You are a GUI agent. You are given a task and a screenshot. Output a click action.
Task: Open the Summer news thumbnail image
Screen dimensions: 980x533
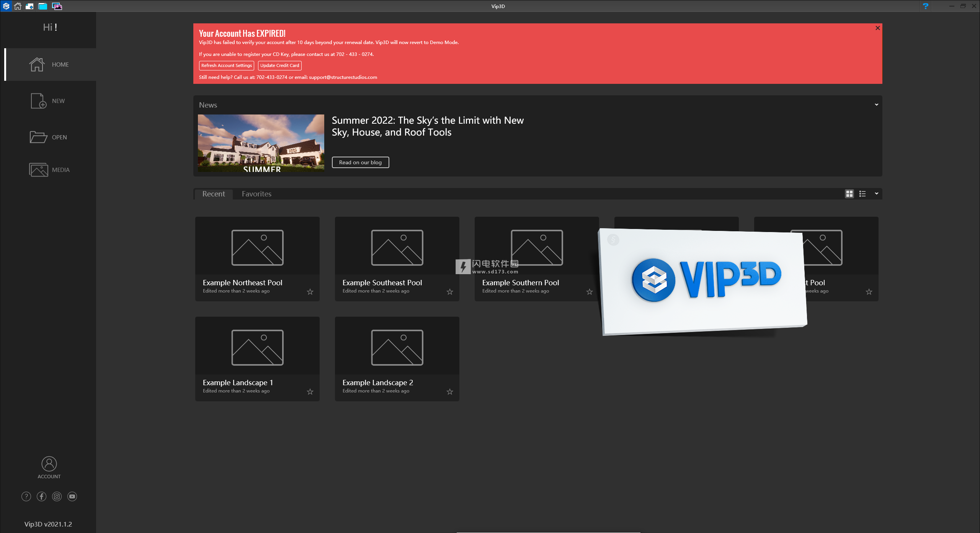261,143
